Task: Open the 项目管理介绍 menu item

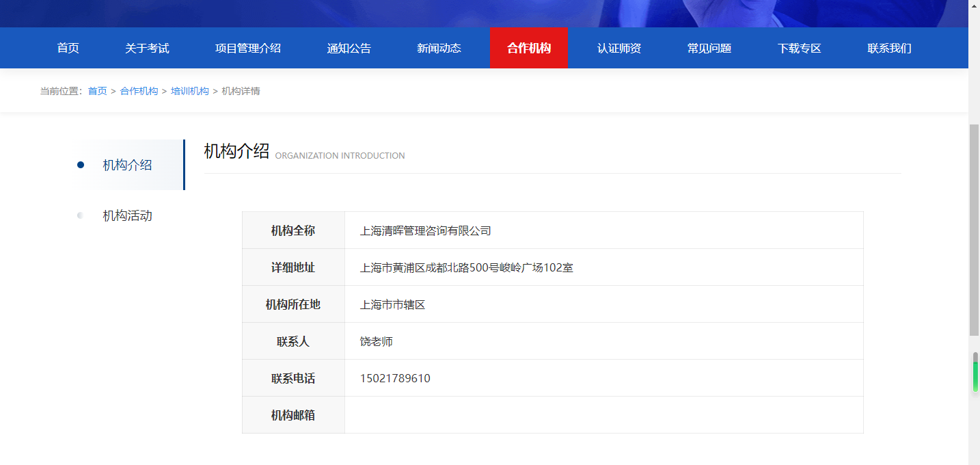Action: (x=248, y=48)
